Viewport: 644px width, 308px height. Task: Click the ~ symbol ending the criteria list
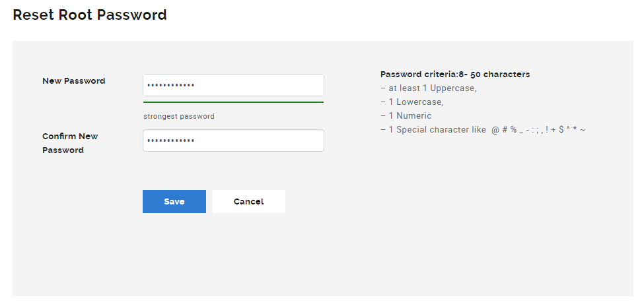[x=583, y=130]
